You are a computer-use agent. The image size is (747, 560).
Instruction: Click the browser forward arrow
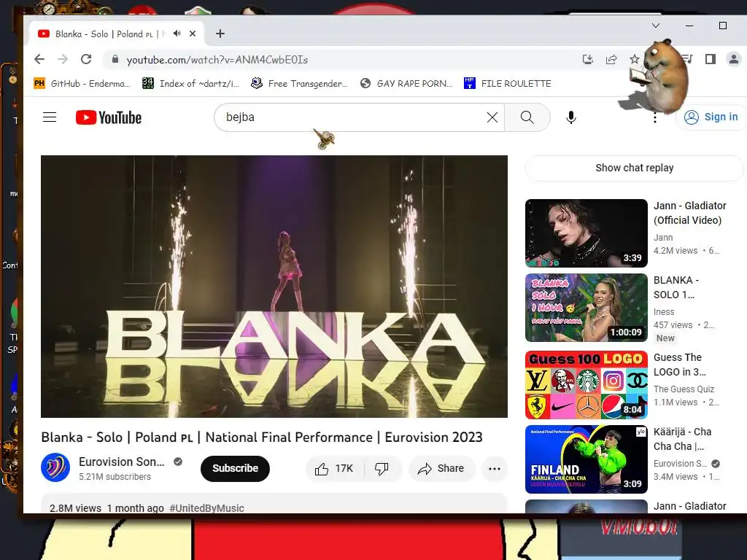pos(63,60)
